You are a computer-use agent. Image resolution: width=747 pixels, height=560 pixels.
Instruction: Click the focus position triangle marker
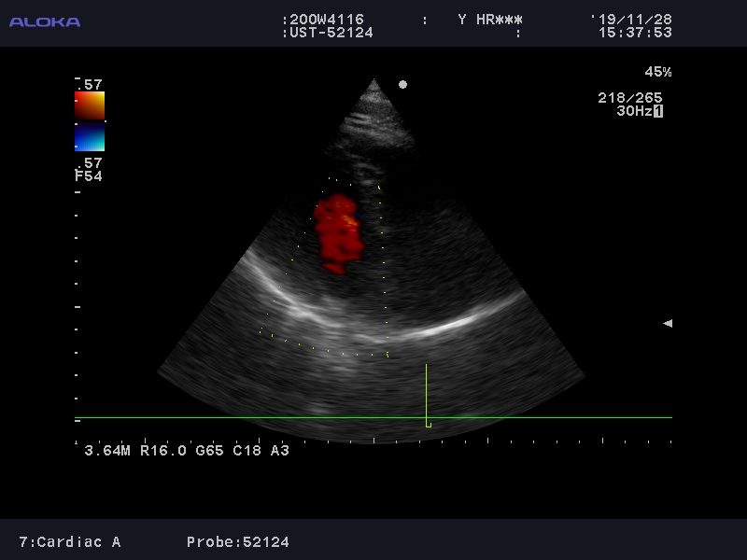(x=668, y=323)
